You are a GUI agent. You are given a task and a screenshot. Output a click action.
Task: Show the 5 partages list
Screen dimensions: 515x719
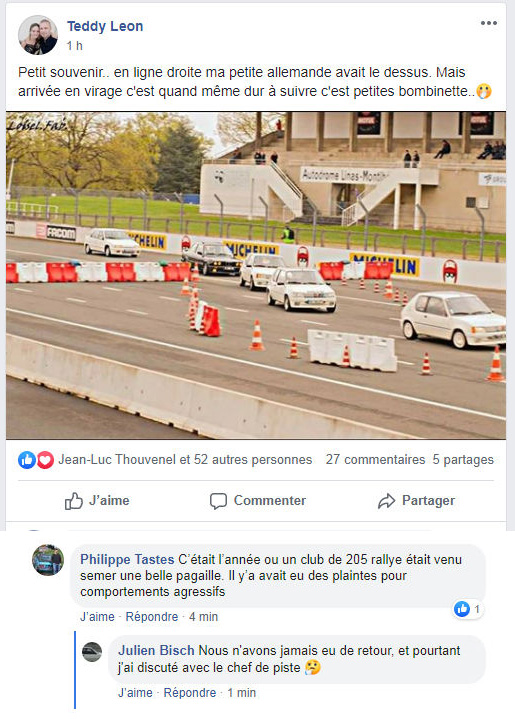coord(463,459)
